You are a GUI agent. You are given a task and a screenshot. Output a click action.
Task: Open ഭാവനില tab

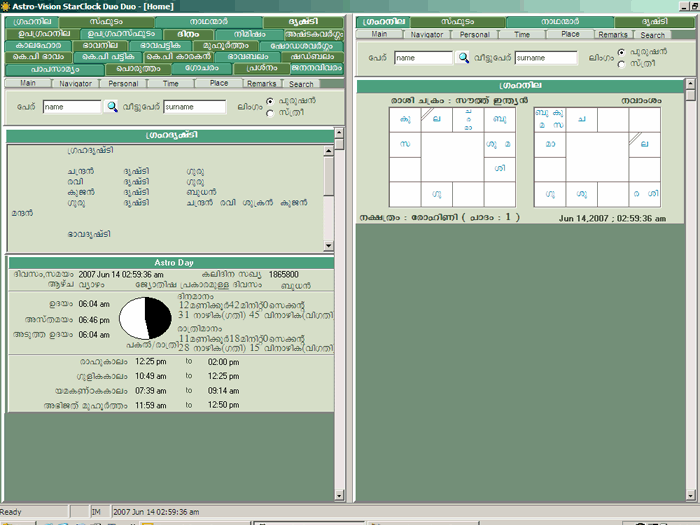tap(100, 46)
